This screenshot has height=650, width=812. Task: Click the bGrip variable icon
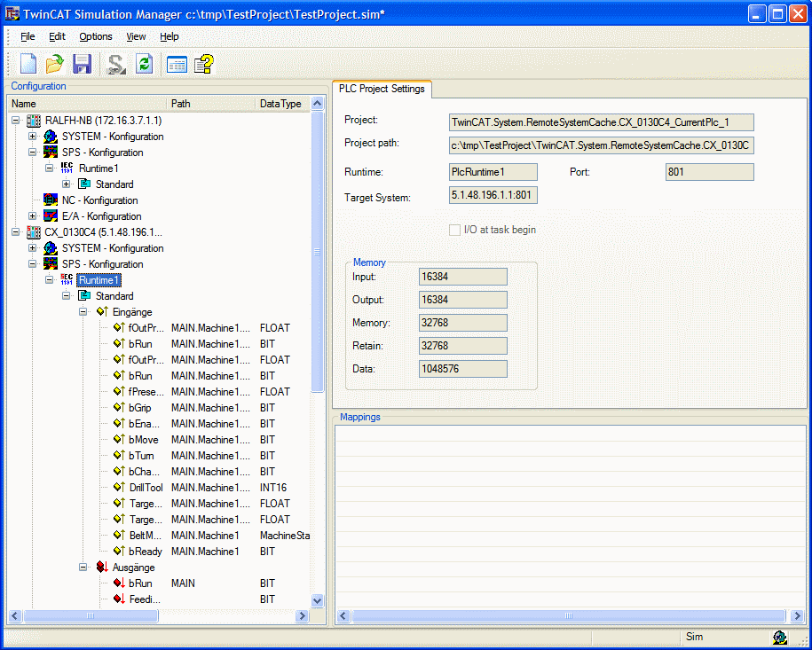[x=119, y=408]
